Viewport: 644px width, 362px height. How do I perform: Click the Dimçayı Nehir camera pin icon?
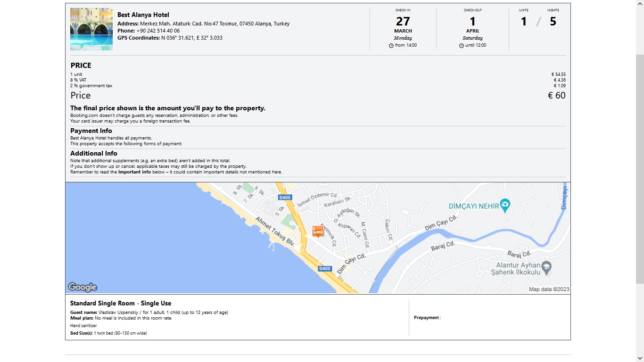pyautogui.click(x=505, y=206)
